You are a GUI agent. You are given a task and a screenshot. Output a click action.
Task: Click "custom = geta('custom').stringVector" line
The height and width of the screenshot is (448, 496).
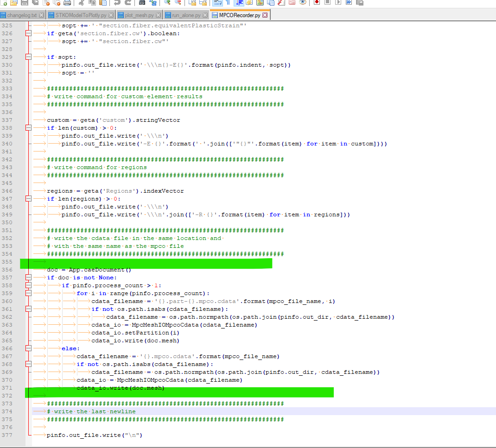pyautogui.click(x=113, y=120)
